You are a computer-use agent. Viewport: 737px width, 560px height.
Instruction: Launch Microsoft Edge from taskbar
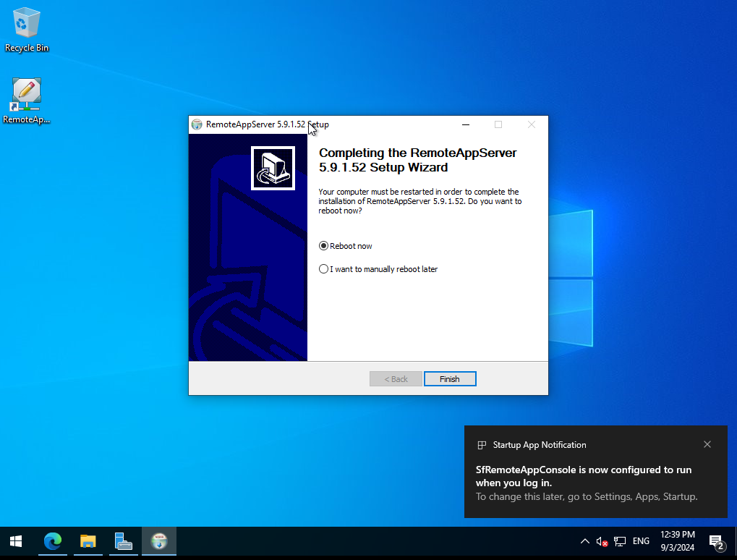pos(53,541)
